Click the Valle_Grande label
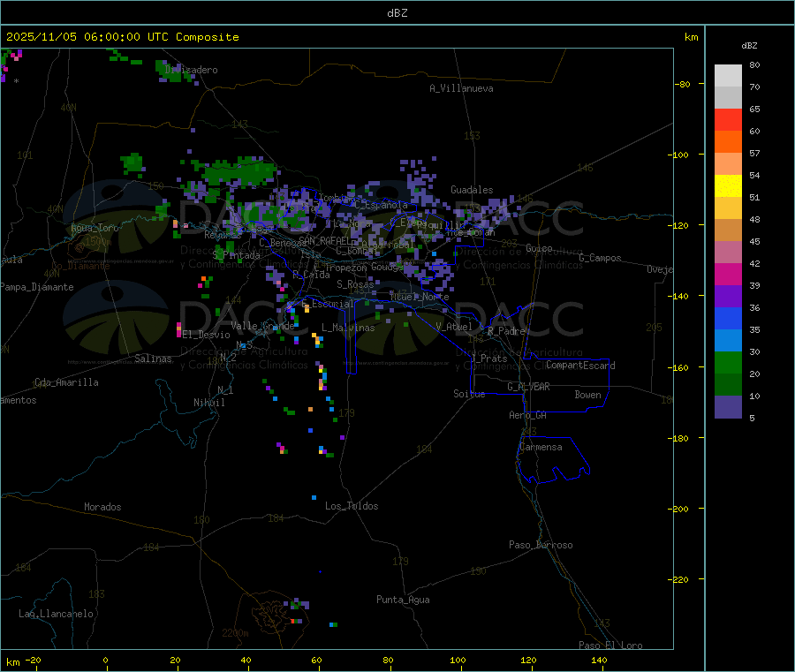 pos(262,326)
